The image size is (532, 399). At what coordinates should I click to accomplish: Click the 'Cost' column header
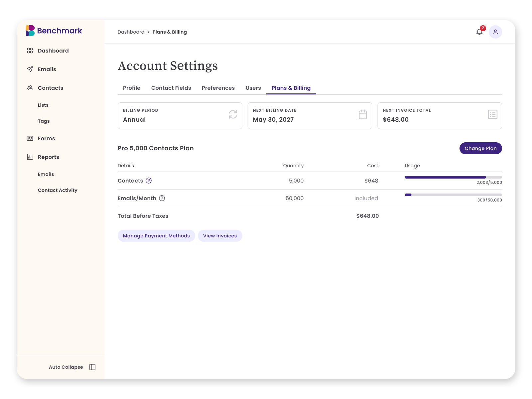click(373, 166)
